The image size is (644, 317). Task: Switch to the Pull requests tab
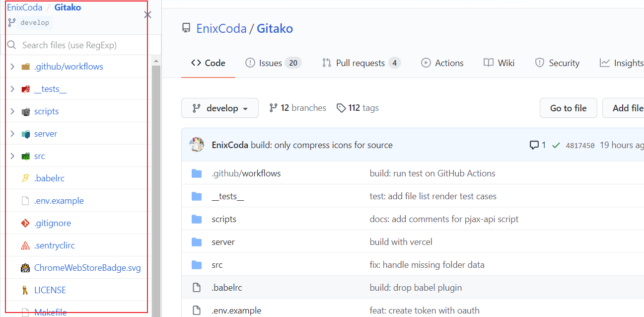361,63
